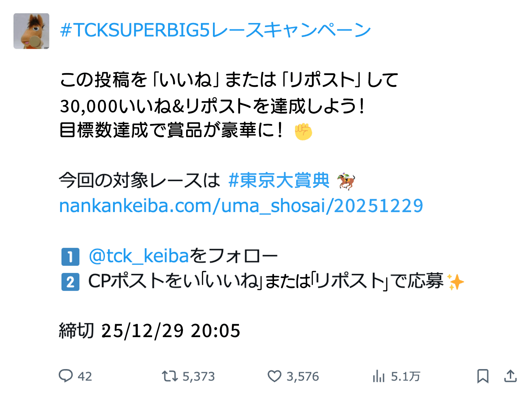
Task: Click the horse racing jockey emoji
Action: [x=346, y=181]
